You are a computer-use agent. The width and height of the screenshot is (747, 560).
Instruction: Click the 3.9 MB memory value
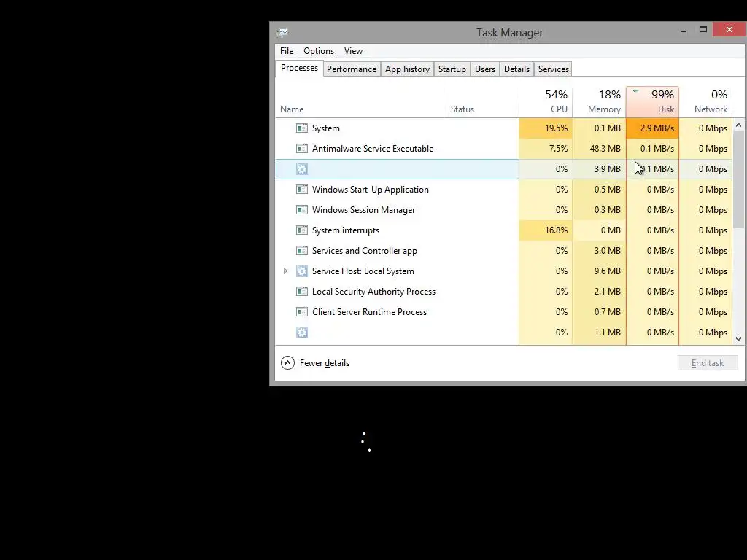pyautogui.click(x=608, y=169)
